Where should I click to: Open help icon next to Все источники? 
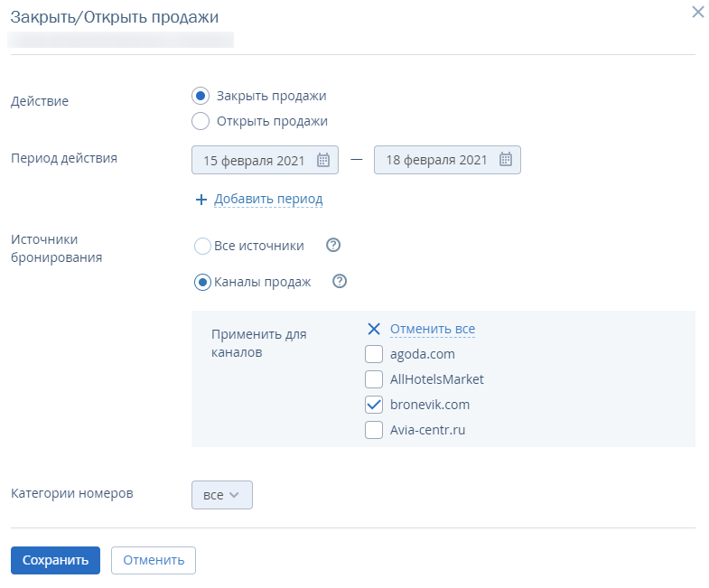pos(333,245)
